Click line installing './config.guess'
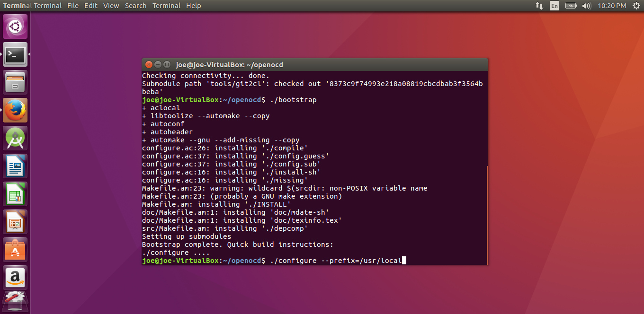Image resolution: width=644 pixels, height=314 pixels. click(235, 156)
